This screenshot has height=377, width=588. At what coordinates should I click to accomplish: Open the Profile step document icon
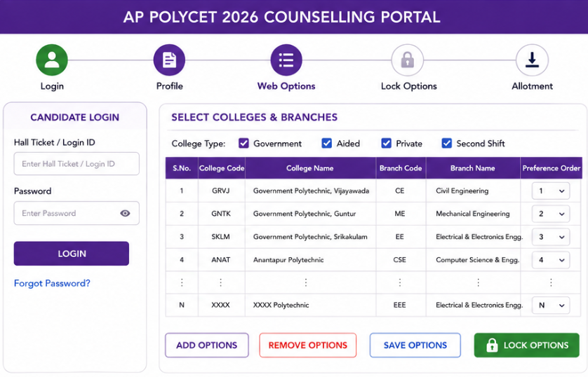click(169, 60)
